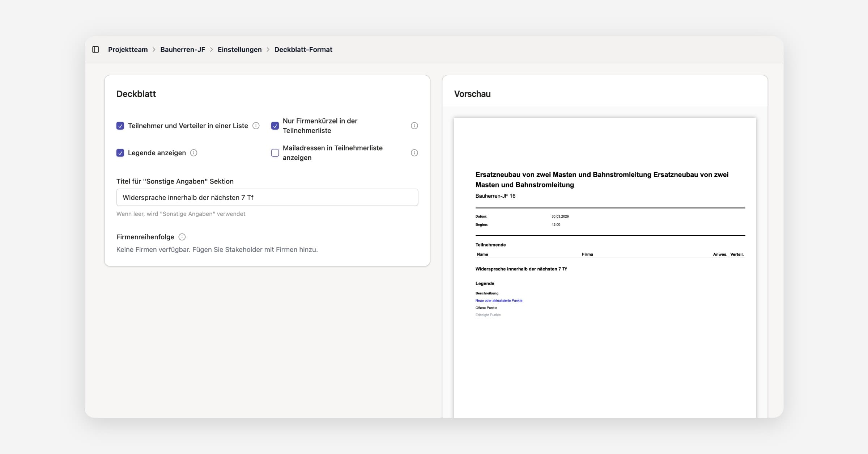
Task: Click info icon next to Firmenreihenfolge
Action: click(x=182, y=237)
